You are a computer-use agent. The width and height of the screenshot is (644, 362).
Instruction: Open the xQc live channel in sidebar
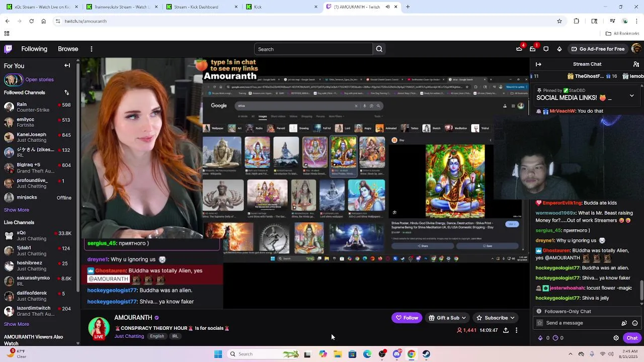(39, 236)
